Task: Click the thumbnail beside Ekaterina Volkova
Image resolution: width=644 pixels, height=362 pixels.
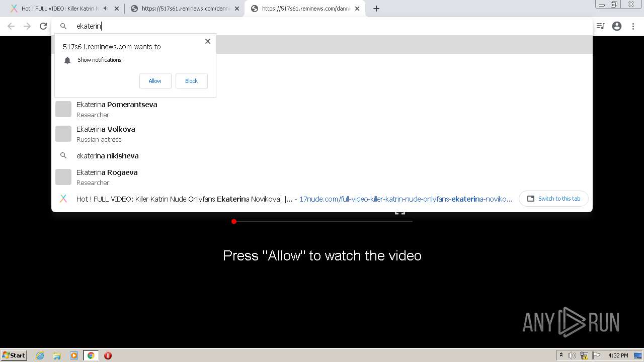Action: 63,134
